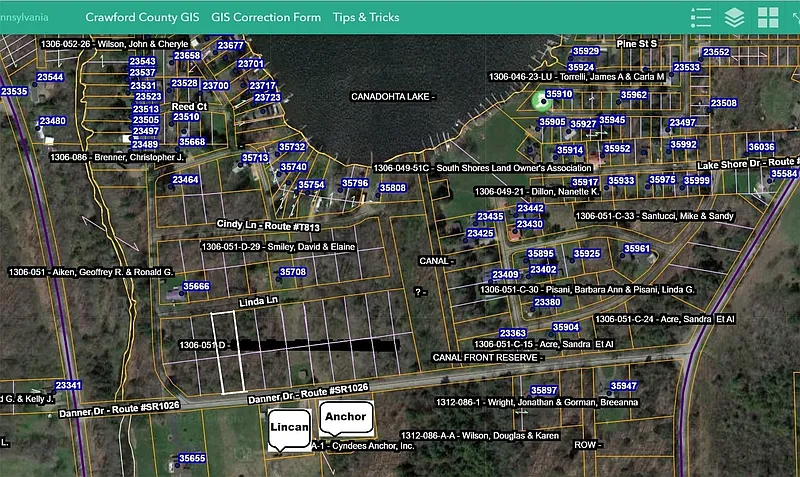
Task: Open the Layer List stacked-layers icon
Action: click(734, 17)
